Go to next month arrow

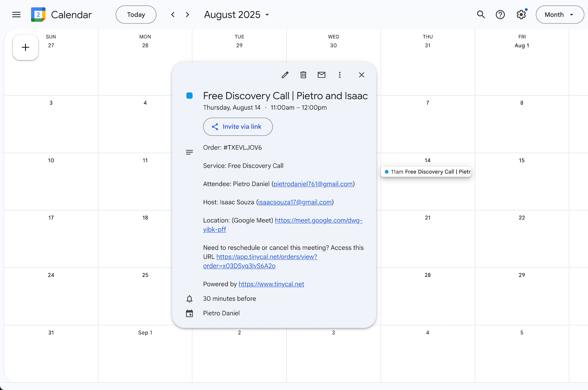point(187,15)
